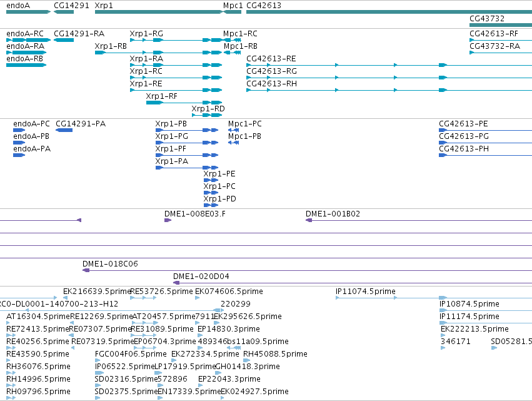This screenshot has height=401, width=532.
Task: Select transcript Xrp1-RC
Action: pyautogui.click(x=176, y=78)
